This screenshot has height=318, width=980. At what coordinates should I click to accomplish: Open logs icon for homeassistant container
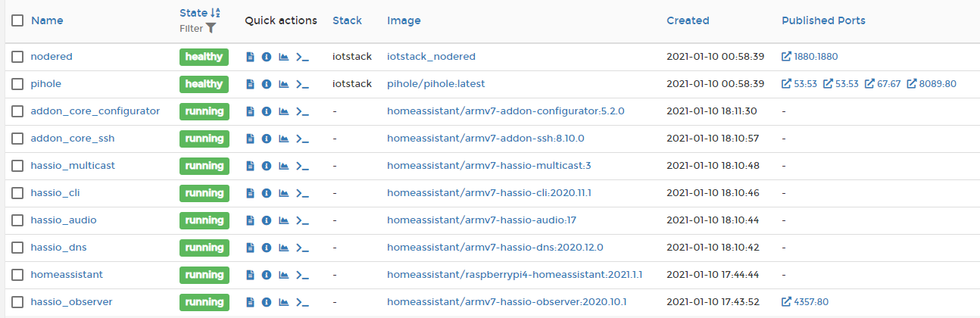tap(250, 275)
